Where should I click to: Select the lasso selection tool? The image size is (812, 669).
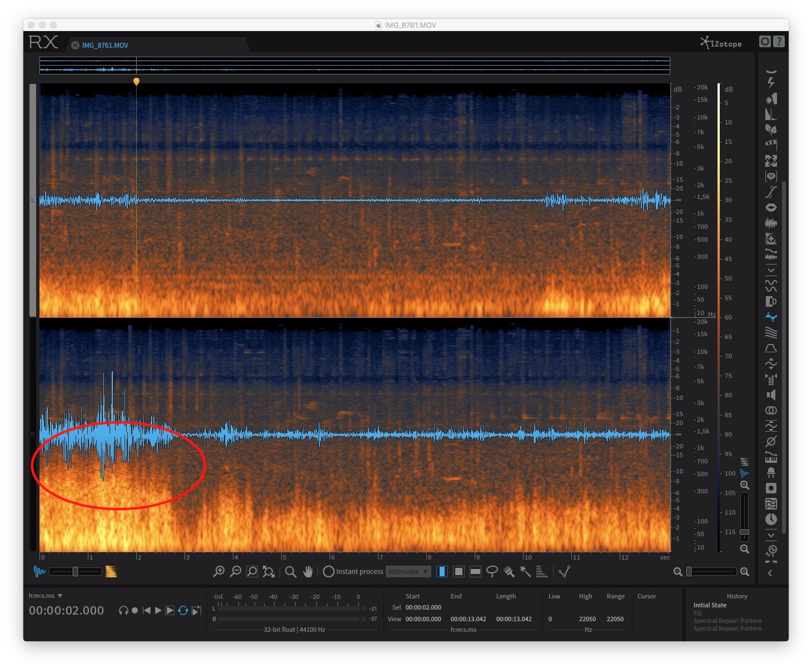pyautogui.click(x=492, y=571)
